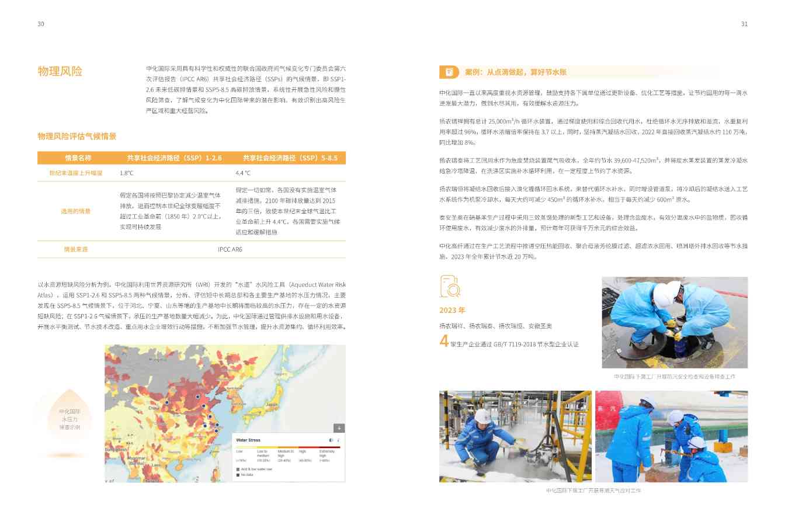Click the page number 31

[x=744, y=24]
